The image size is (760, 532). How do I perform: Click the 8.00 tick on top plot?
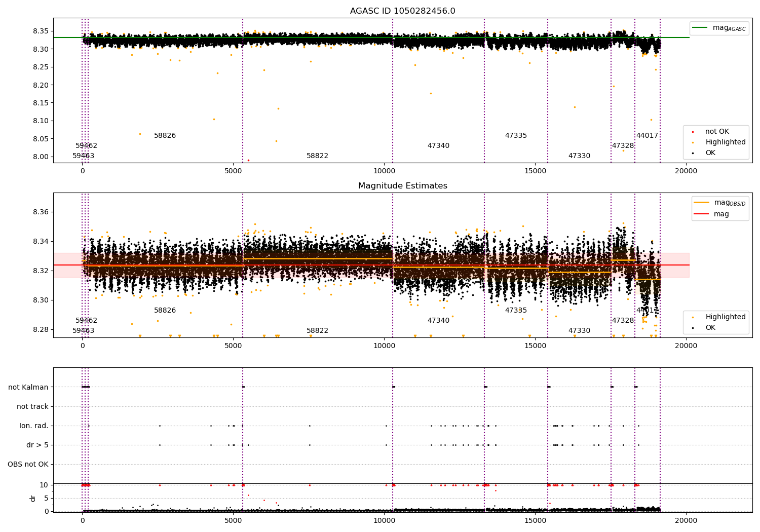(41, 157)
